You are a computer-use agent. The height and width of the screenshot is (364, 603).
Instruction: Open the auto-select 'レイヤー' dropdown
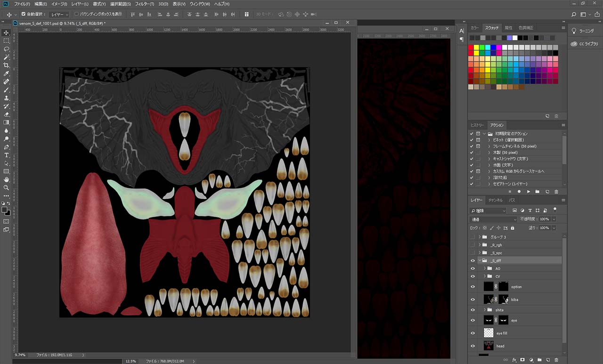click(60, 15)
